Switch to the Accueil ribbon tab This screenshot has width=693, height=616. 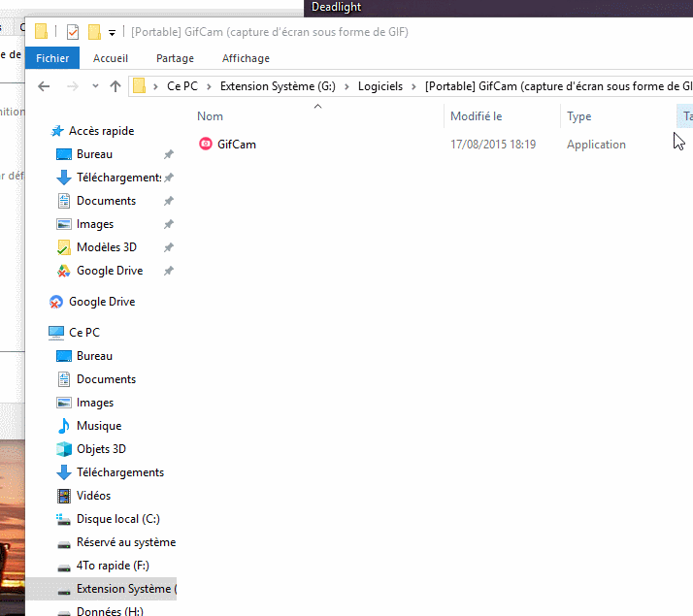click(x=111, y=58)
